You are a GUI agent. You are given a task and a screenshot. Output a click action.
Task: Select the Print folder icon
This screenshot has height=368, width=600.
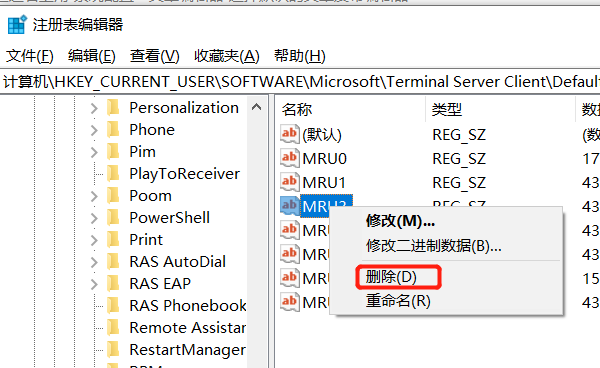113,239
